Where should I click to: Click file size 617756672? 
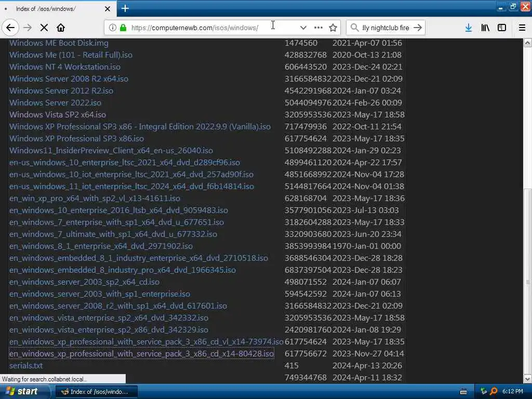305,353
